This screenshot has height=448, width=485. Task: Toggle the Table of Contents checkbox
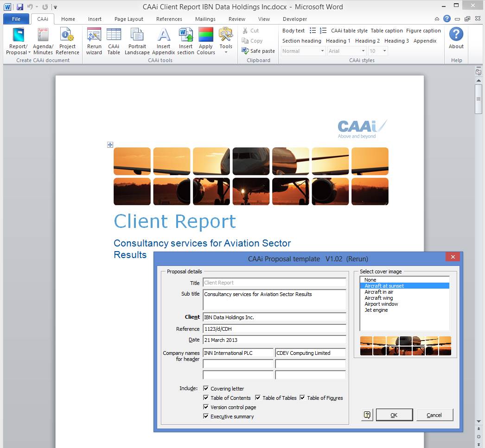[206, 398]
